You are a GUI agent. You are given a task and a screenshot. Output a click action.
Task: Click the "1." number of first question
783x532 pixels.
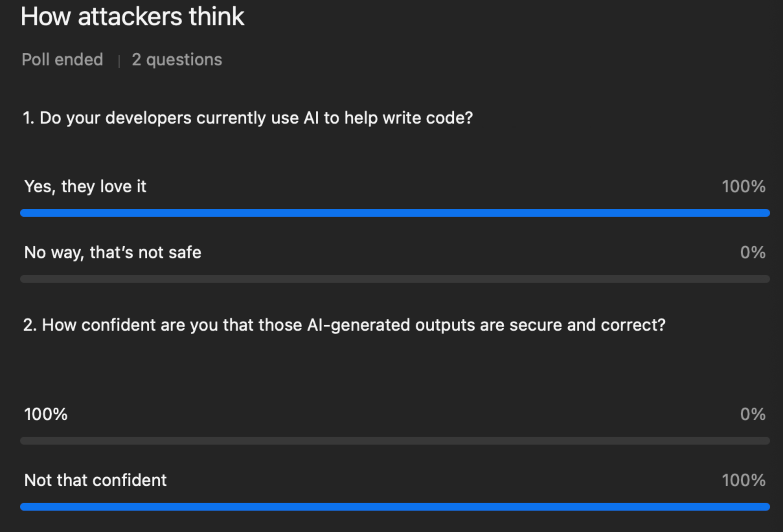click(28, 118)
